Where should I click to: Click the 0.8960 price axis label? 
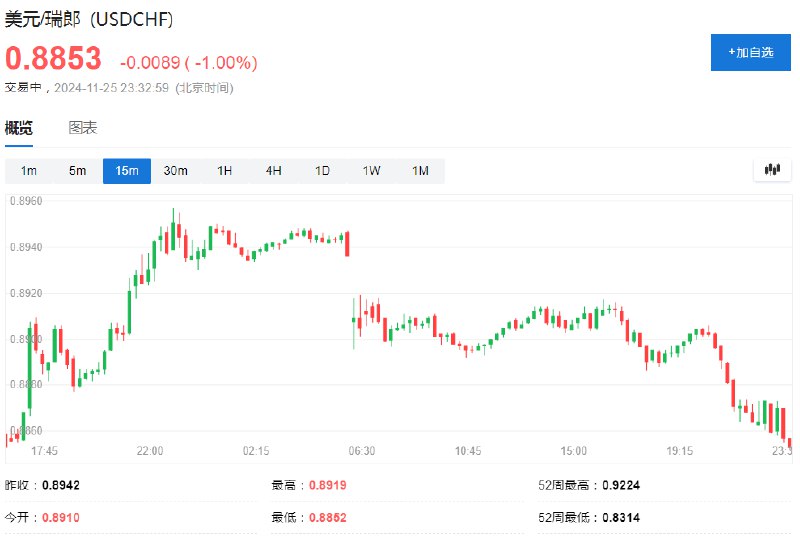coord(26,201)
